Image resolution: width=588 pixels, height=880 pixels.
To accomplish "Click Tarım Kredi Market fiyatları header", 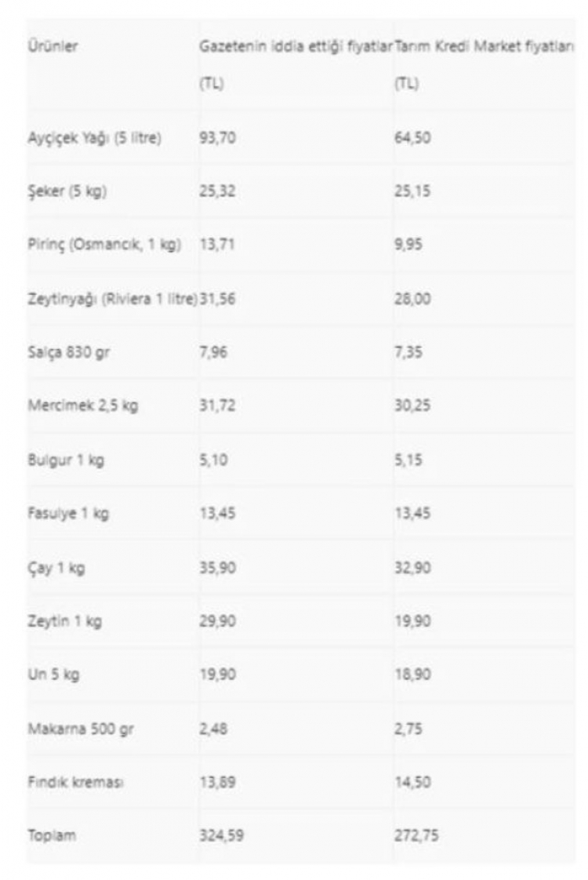I will pos(484,47).
